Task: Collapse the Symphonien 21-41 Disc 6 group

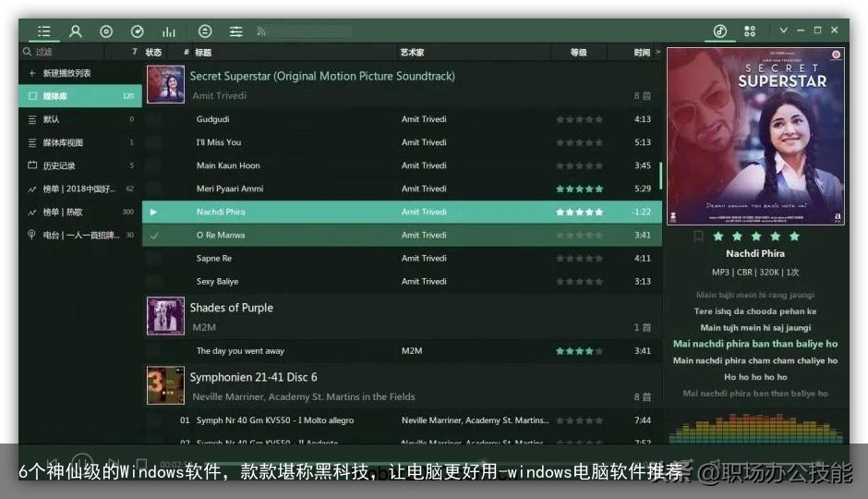Action: click(x=402, y=386)
